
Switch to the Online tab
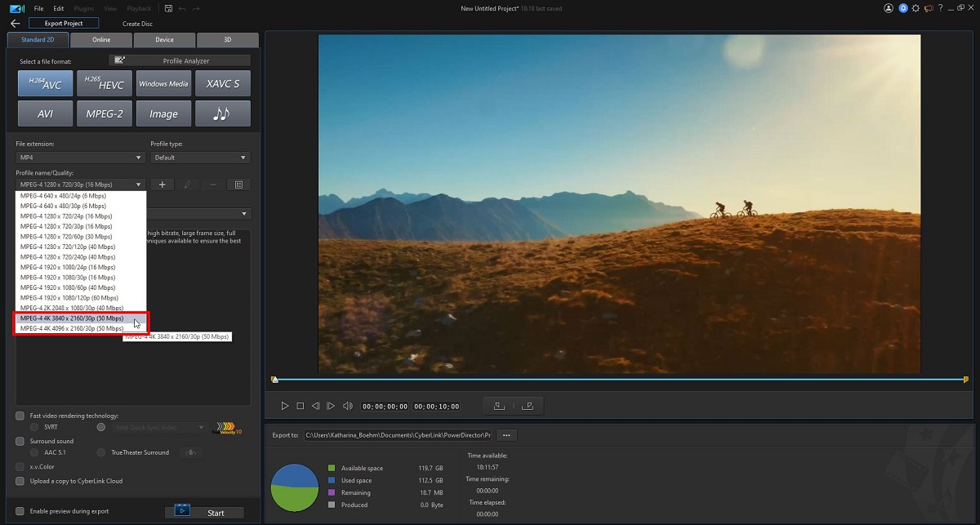101,40
